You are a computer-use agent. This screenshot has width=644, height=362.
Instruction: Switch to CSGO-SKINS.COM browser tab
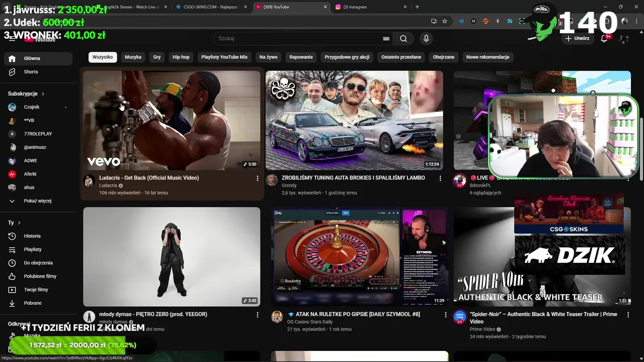click(210, 7)
